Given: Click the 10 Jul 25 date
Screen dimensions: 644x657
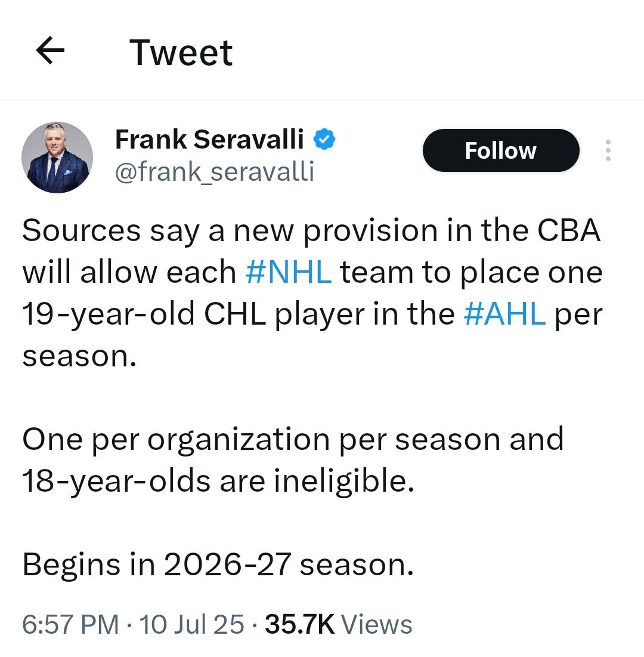Looking at the screenshot, I should tap(191, 624).
